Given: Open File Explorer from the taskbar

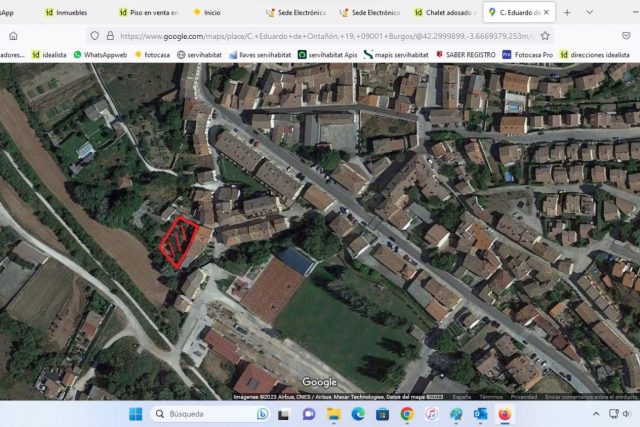Looking at the screenshot, I should coord(333,414).
